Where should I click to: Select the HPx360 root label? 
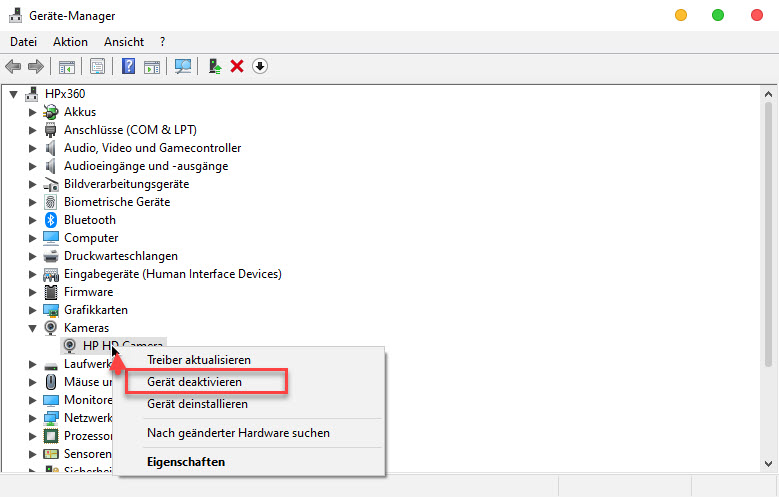[x=65, y=94]
